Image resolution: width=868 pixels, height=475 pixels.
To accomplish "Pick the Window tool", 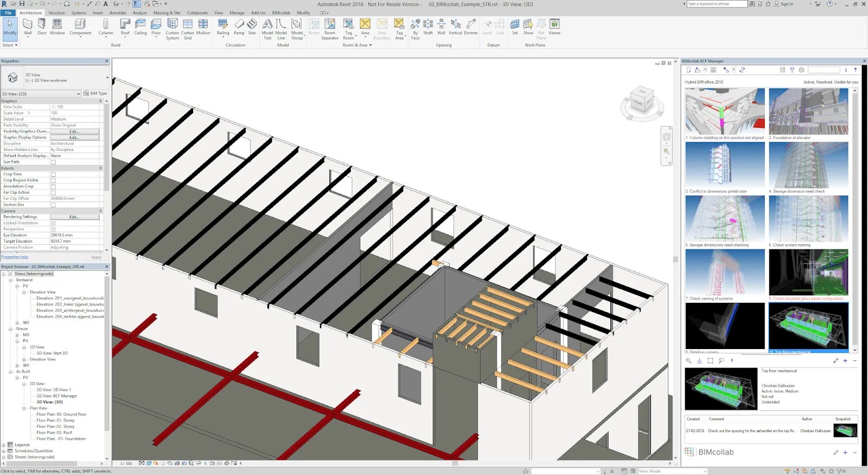I will coord(57,27).
